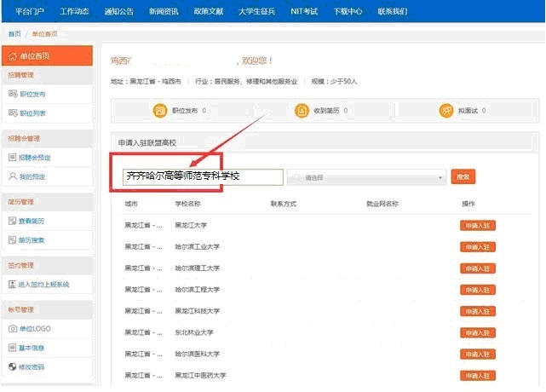This screenshot has height=392, width=546.
Task: Click the school name search input field
Action: pyautogui.click(x=201, y=176)
